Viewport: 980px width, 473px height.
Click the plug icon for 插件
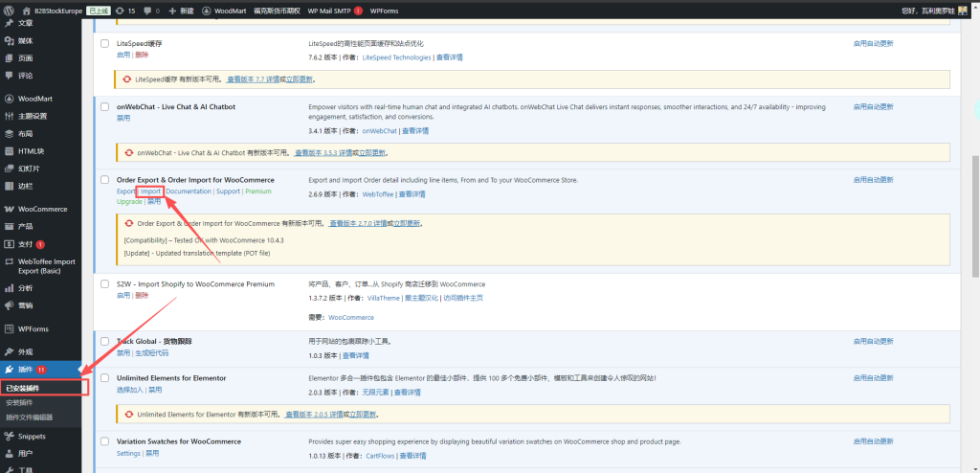9,370
